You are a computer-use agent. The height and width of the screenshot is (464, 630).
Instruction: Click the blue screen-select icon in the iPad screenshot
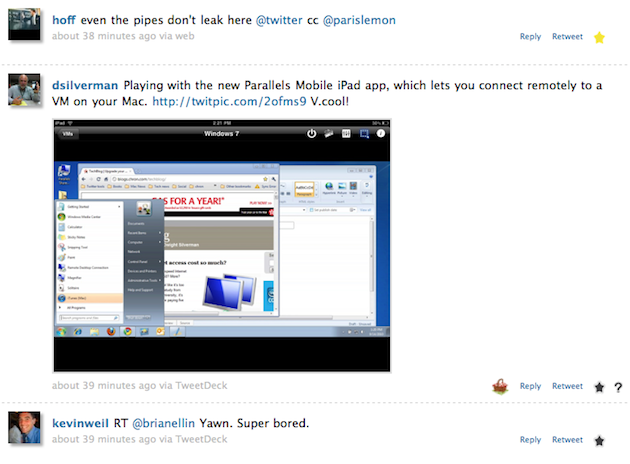point(364,133)
